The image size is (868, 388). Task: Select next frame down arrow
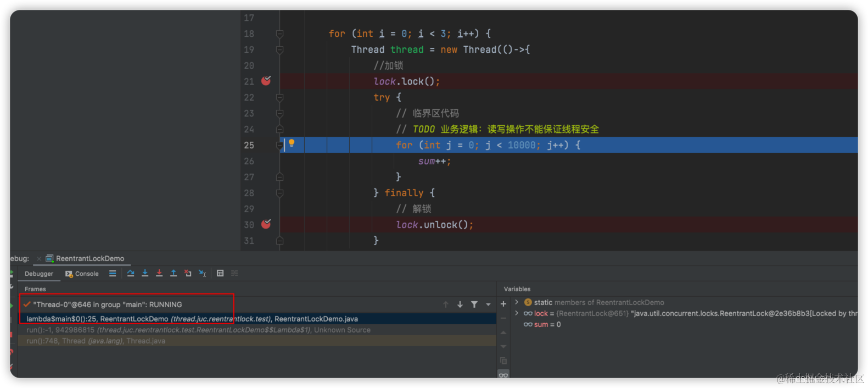click(460, 304)
